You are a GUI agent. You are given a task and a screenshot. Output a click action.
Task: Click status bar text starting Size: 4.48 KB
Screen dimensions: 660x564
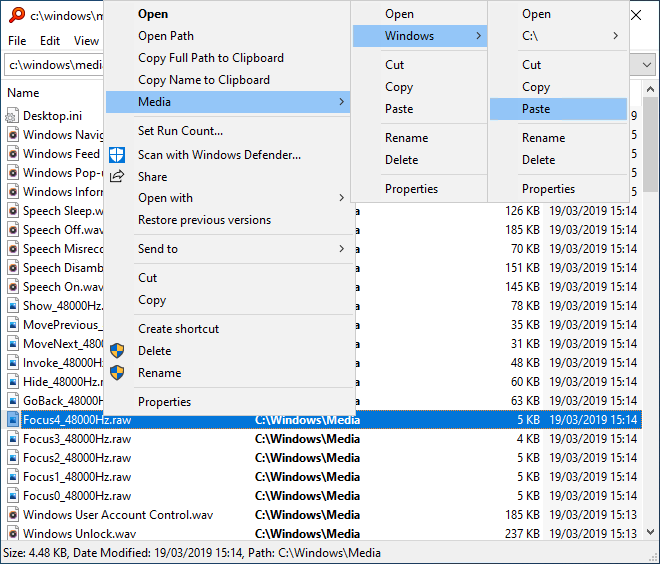pyautogui.click(x=192, y=553)
